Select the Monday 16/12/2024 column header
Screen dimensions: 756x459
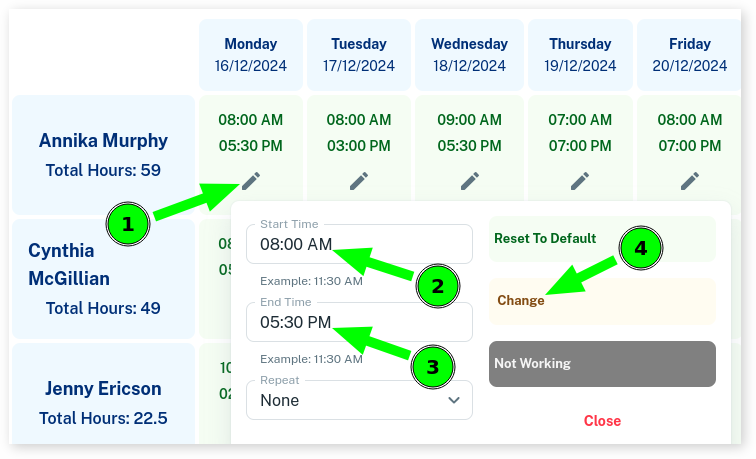click(x=251, y=55)
